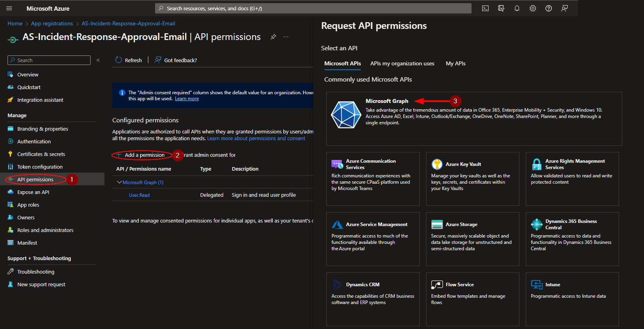This screenshot has width=644, height=329.
Task: Select Azure Rights Management Services card
Action: tap(572, 179)
